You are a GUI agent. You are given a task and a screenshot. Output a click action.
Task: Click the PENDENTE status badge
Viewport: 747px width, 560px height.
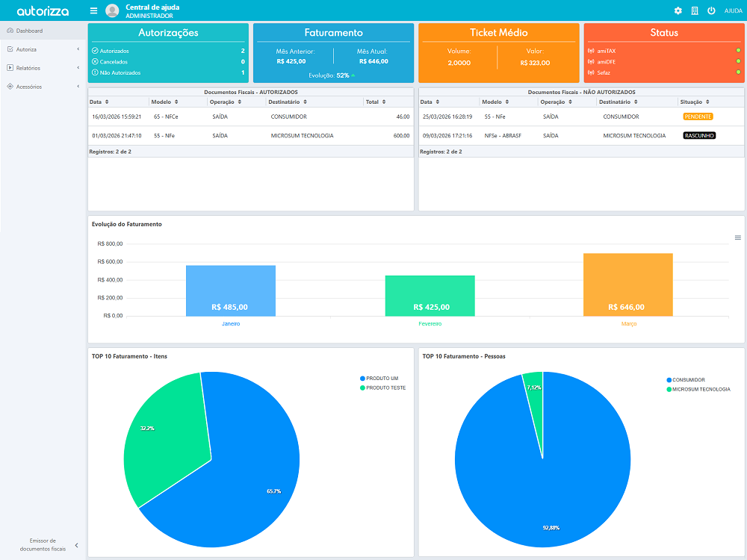(697, 116)
